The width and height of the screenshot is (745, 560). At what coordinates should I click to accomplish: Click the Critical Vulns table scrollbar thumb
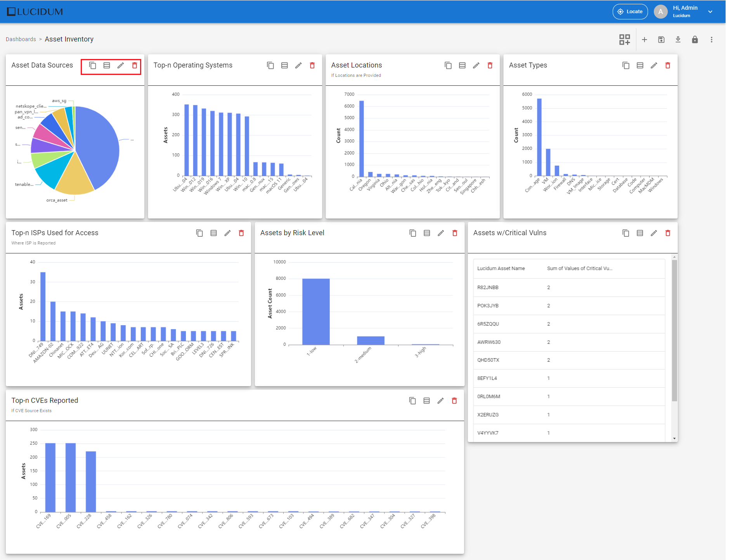click(x=674, y=331)
